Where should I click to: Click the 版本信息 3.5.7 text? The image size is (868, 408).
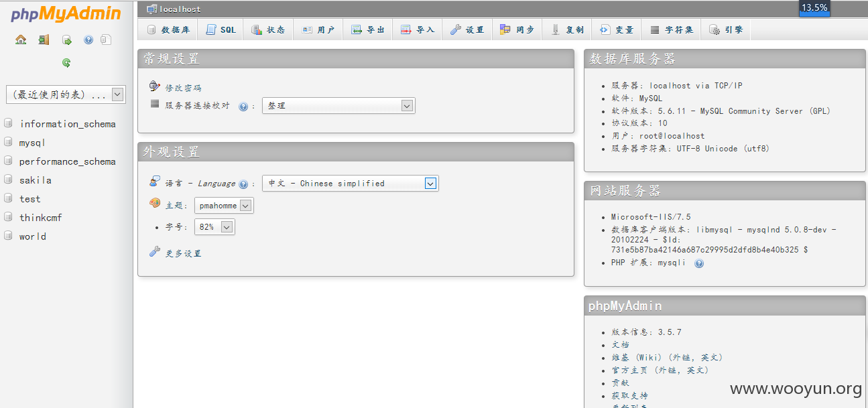pos(646,332)
